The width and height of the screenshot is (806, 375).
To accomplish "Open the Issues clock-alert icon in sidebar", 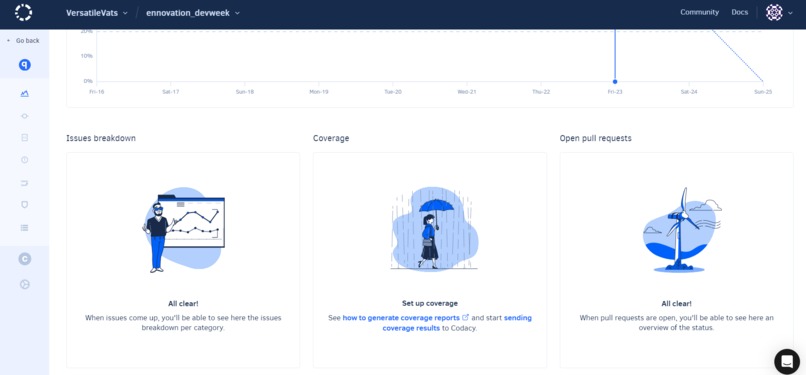I will pos(25,160).
